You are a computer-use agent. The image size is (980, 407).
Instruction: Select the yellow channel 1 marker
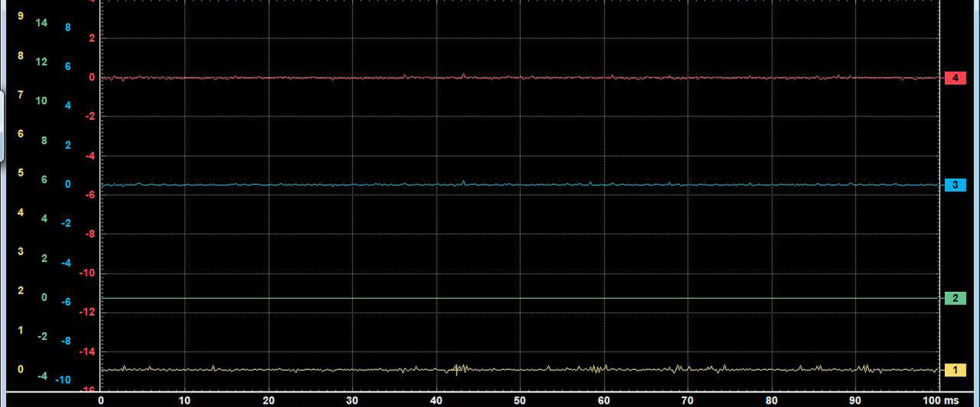pyautogui.click(x=955, y=370)
